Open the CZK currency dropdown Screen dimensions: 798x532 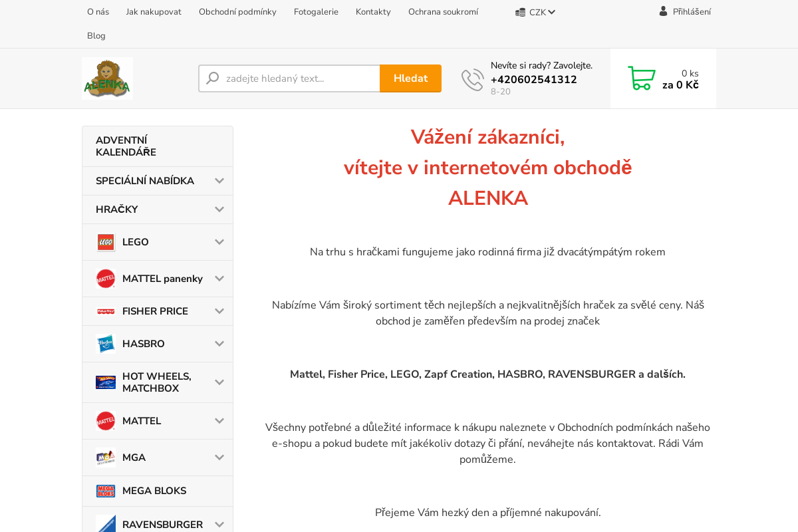tap(534, 11)
